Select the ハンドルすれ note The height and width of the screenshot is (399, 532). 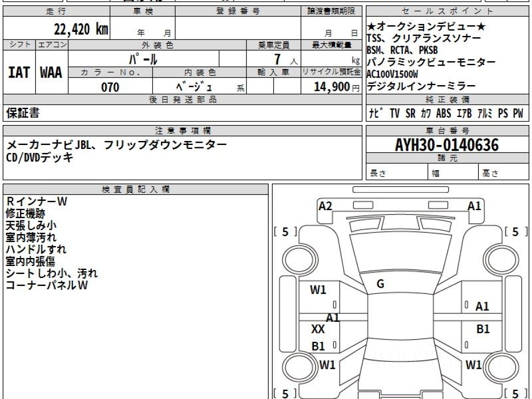(x=36, y=250)
